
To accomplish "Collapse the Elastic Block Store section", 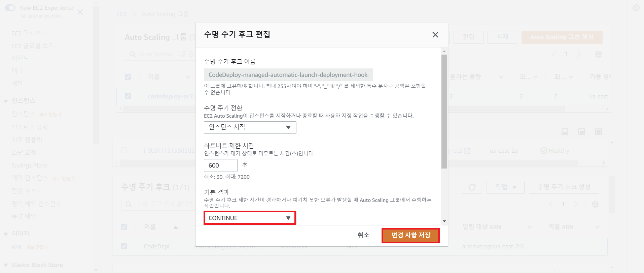I will pos(6,265).
